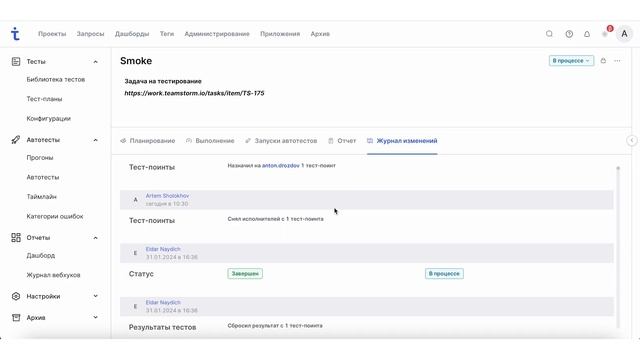
Task: Switch to the Запуски автотестов tab
Action: click(x=281, y=141)
